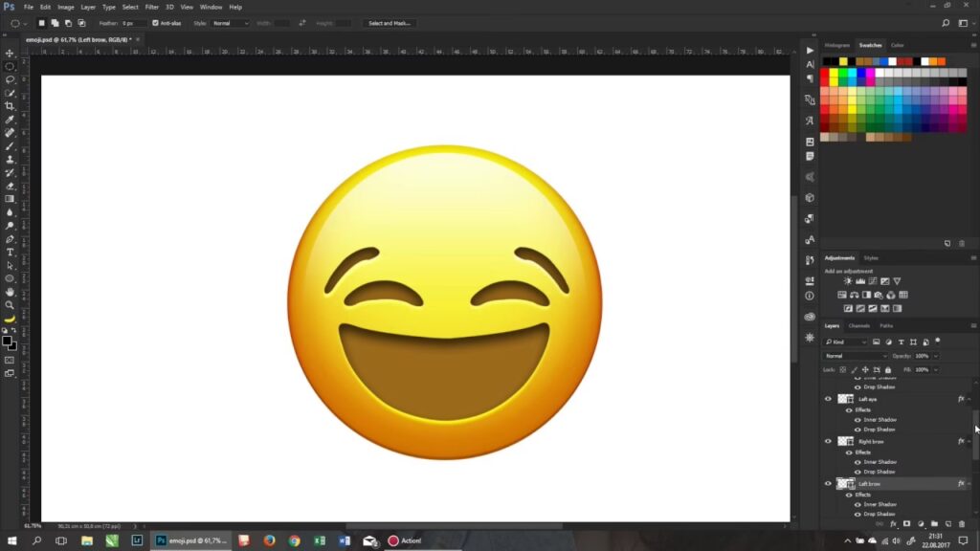Open the layer blend mode dropdown
This screenshot has height=551, width=980.
857,356
